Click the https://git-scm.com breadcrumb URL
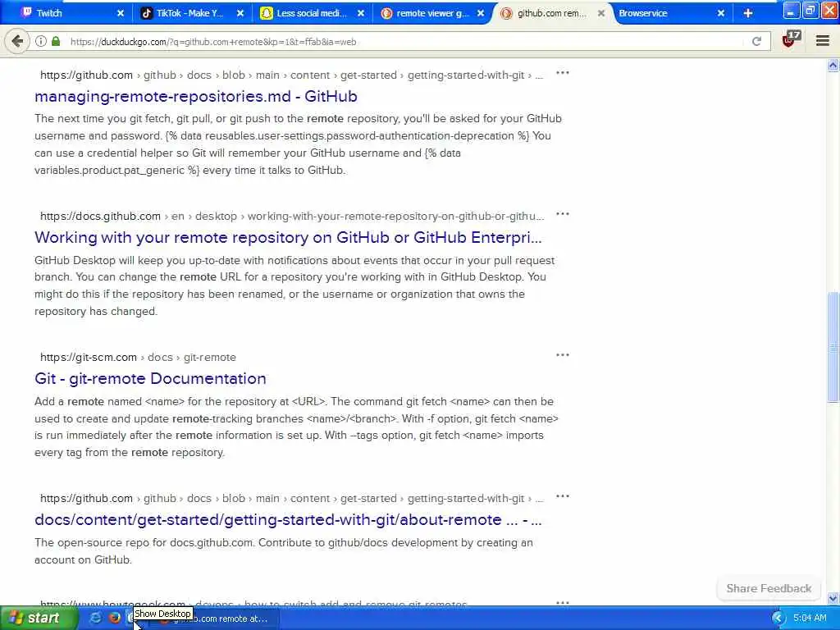 pyautogui.click(x=89, y=358)
